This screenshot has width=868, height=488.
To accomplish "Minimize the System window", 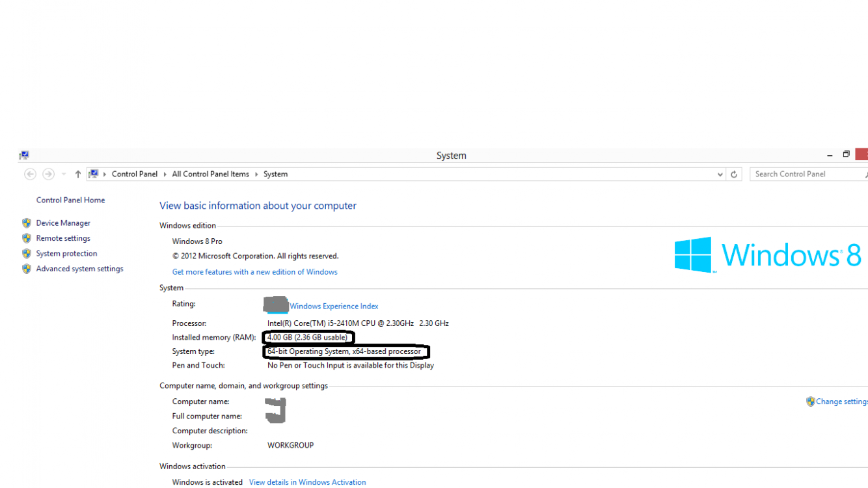I will (x=830, y=156).
